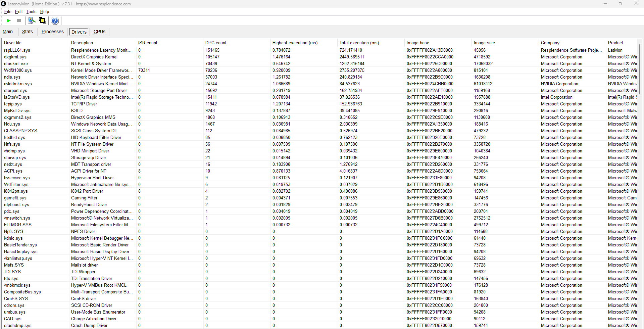Sort by Image size column header
Viewport: 644px width, 329px height.
coord(505,43)
